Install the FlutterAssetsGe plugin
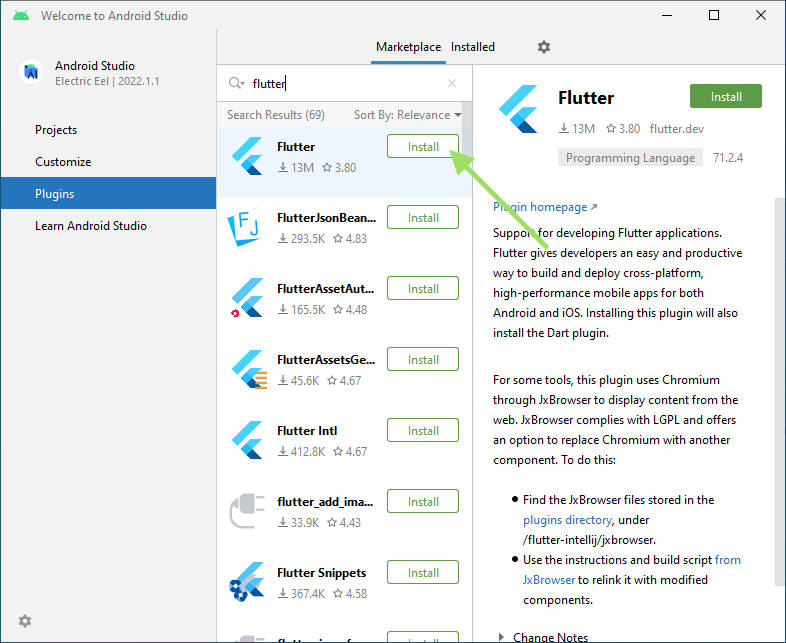 click(x=423, y=359)
